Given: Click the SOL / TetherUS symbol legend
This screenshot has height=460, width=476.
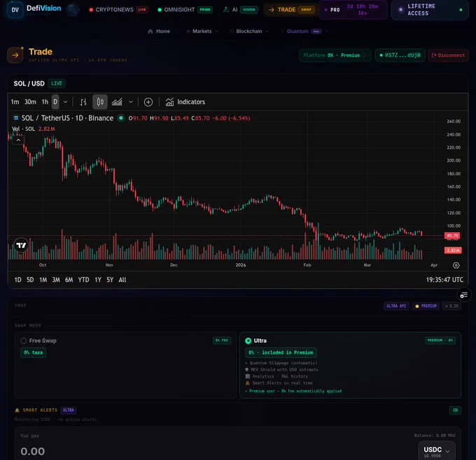Looking at the screenshot, I should (67, 118).
